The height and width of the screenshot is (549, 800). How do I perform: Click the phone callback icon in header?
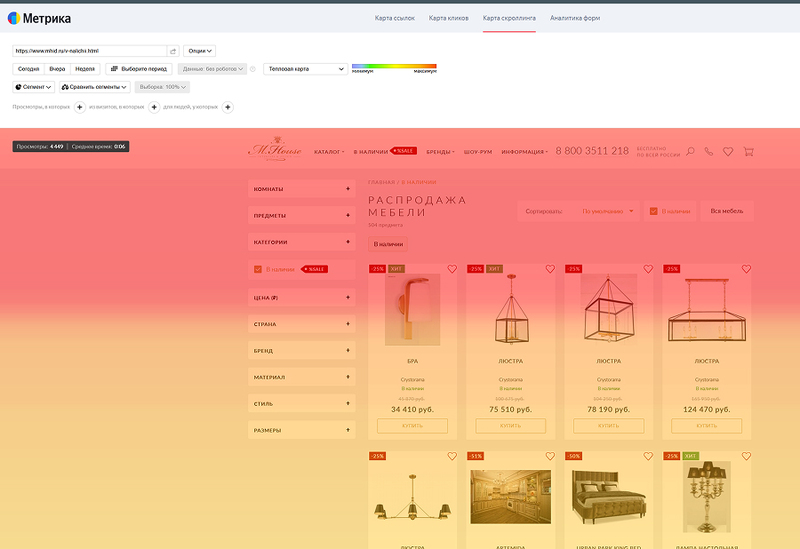[x=709, y=152]
